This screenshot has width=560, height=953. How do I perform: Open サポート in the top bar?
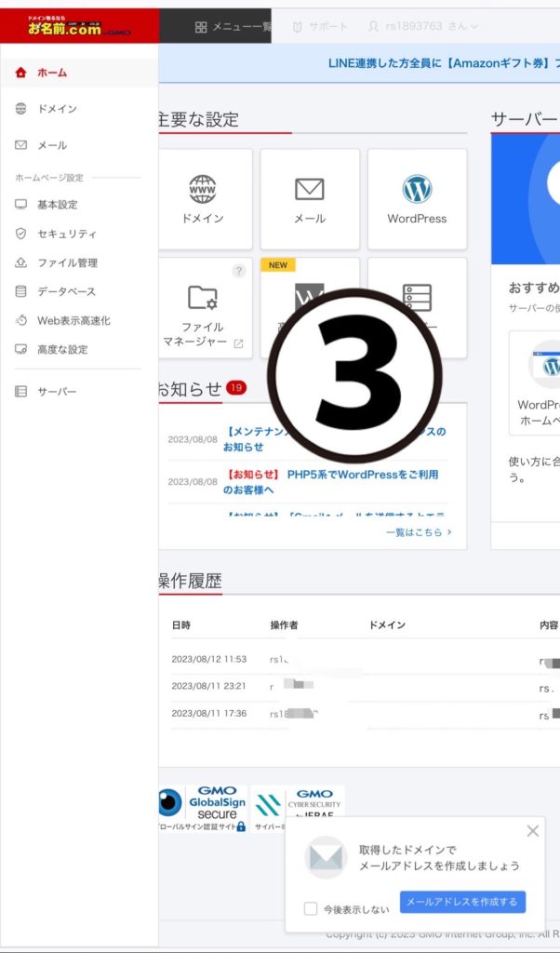click(x=320, y=27)
